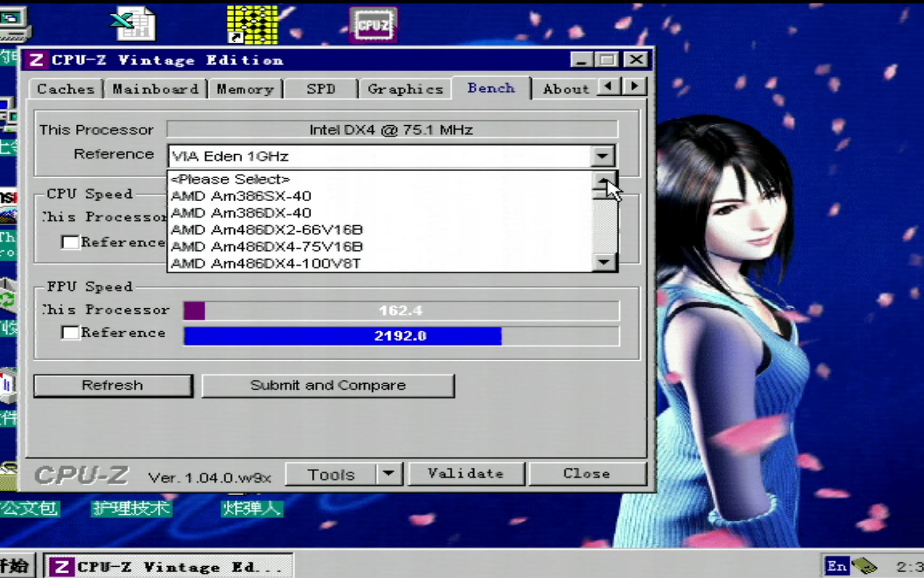Enable the CPU Speed Reference checkbox

71,242
